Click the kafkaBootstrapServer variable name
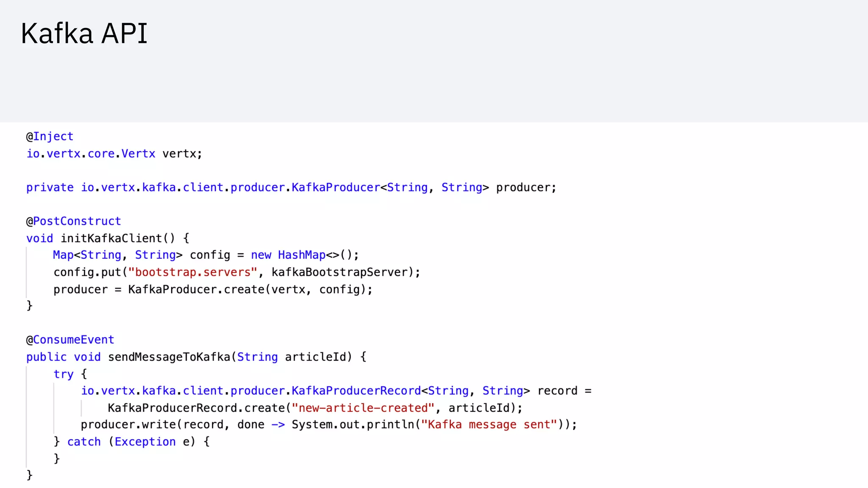Screen dimensions: 868x488 [x=339, y=272]
